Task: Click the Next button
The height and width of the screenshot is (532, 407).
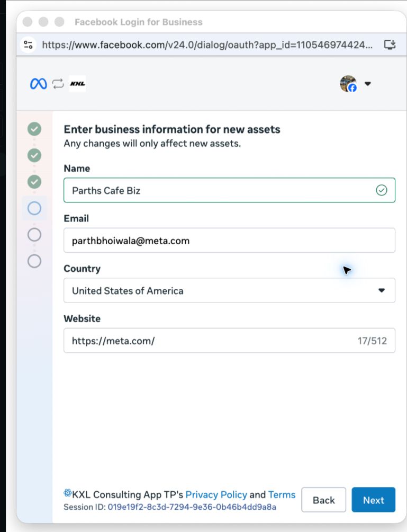Action: pos(374,500)
